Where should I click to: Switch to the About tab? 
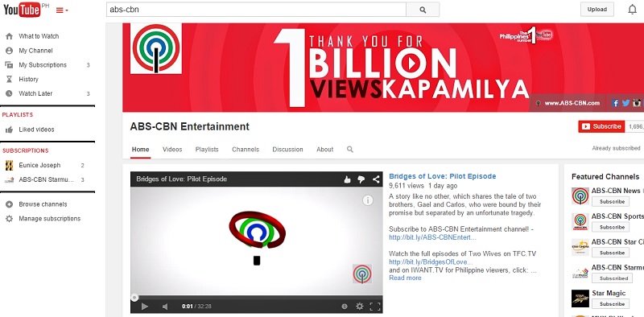pyautogui.click(x=325, y=150)
